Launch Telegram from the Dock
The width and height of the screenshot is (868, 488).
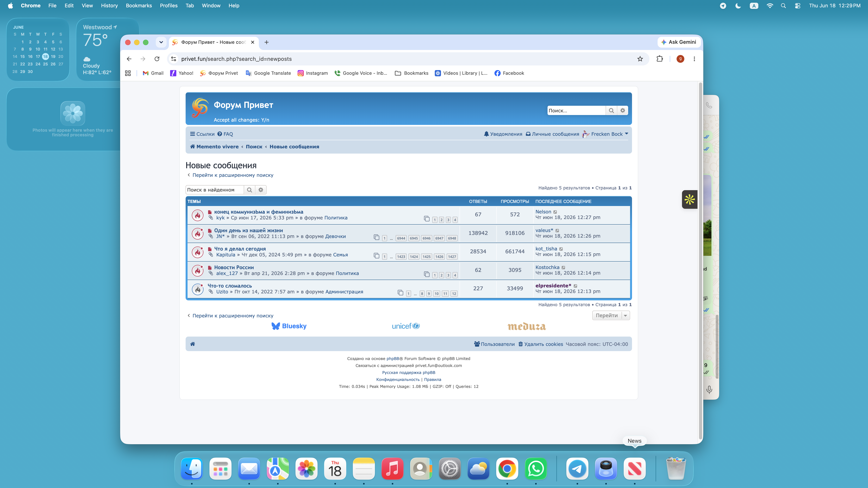click(577, 468)
